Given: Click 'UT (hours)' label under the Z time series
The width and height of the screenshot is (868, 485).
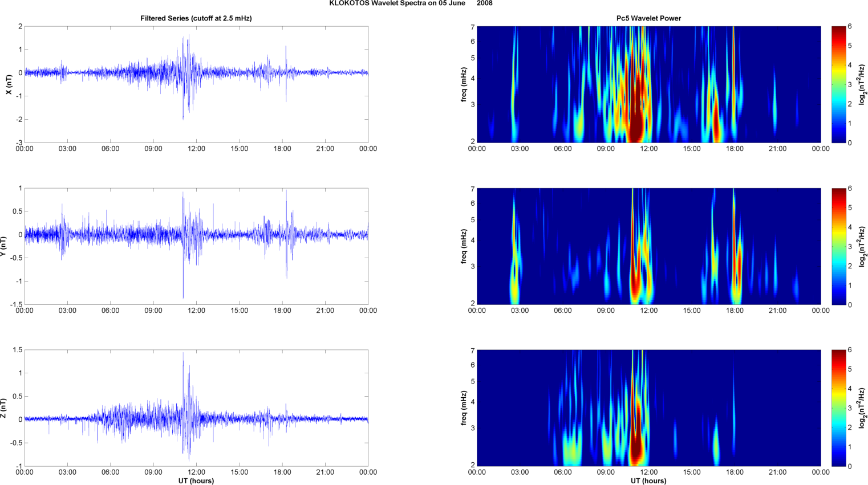Looking at the screenshot, I should 196,481.
